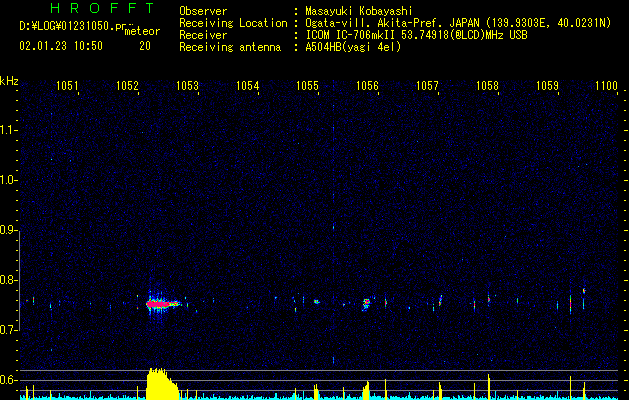The image size is (629, 400).
Task: Click the 1100 time axis label
Action: pos(607,85)
